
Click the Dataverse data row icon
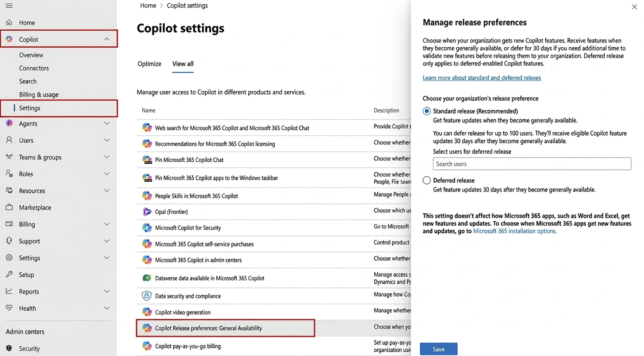click(x=147, y=278)
